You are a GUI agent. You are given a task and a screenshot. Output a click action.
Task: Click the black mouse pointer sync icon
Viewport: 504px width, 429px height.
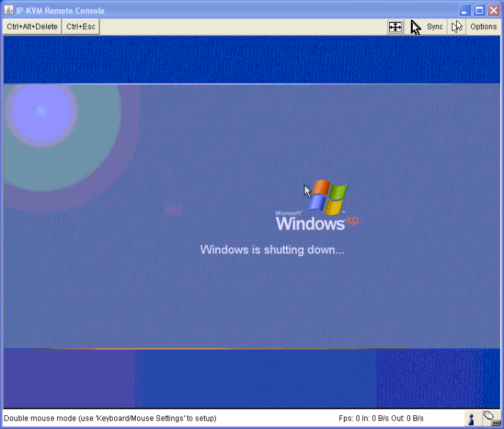coord(415,27)
